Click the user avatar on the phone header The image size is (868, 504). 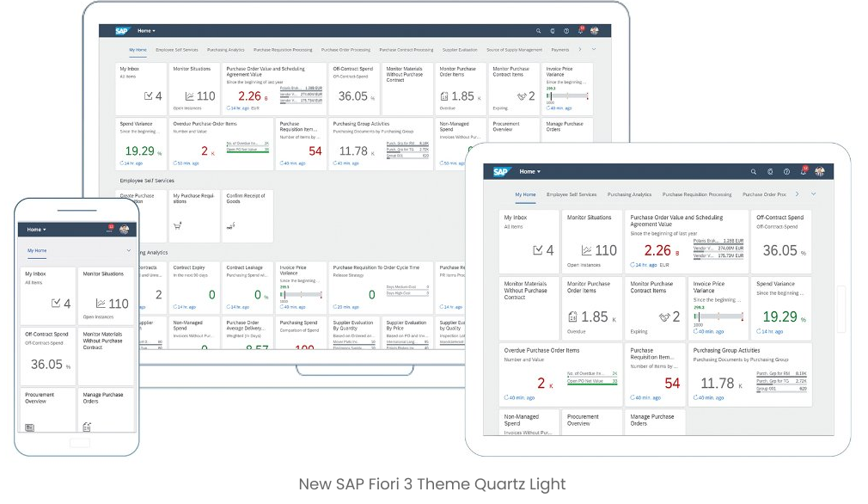coord(125,230)
